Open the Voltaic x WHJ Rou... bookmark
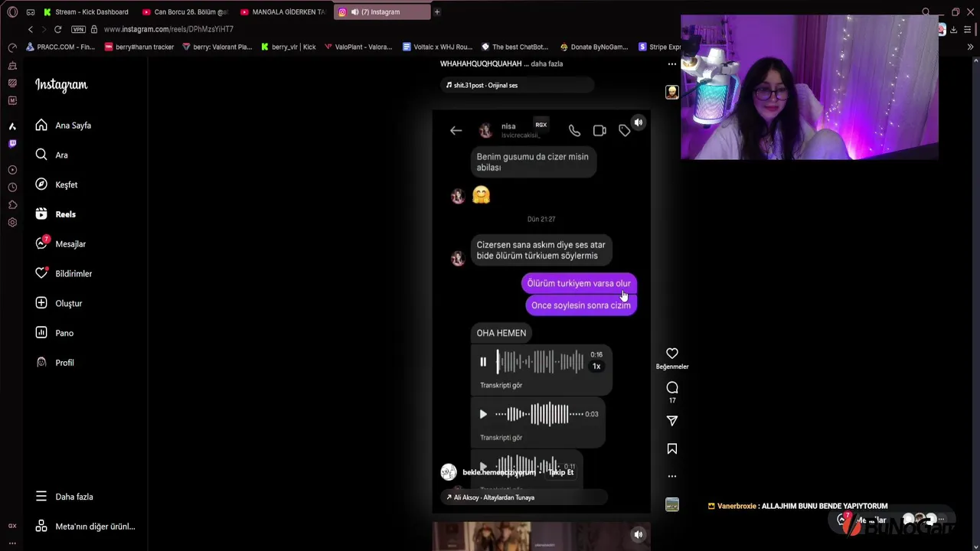 [x=437, y=47]
